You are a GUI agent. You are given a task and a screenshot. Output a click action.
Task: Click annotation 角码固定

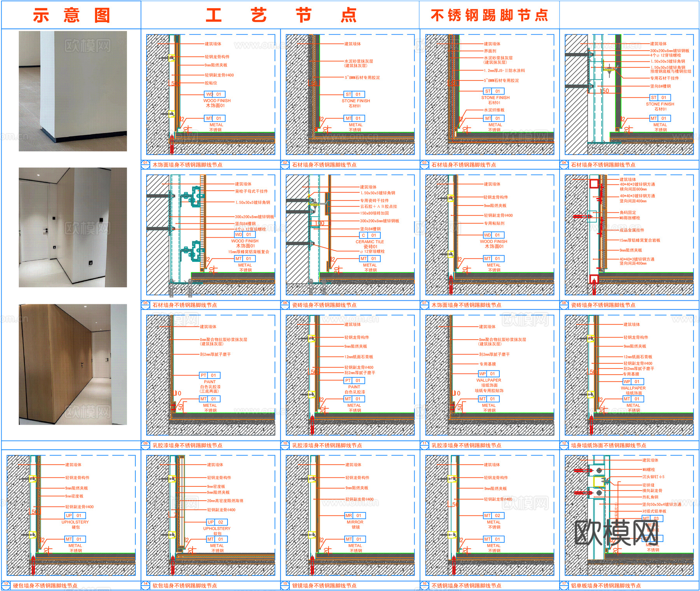coord(628,213)
